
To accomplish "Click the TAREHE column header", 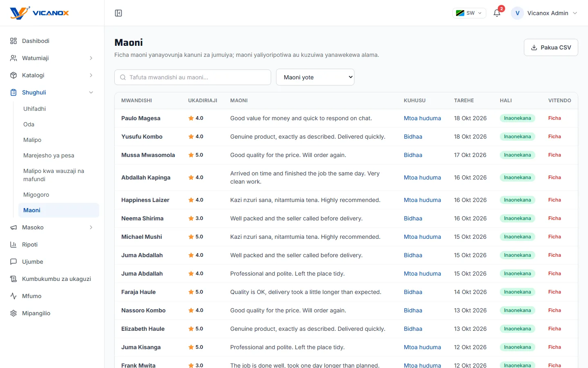I will (x=464, y=101).
